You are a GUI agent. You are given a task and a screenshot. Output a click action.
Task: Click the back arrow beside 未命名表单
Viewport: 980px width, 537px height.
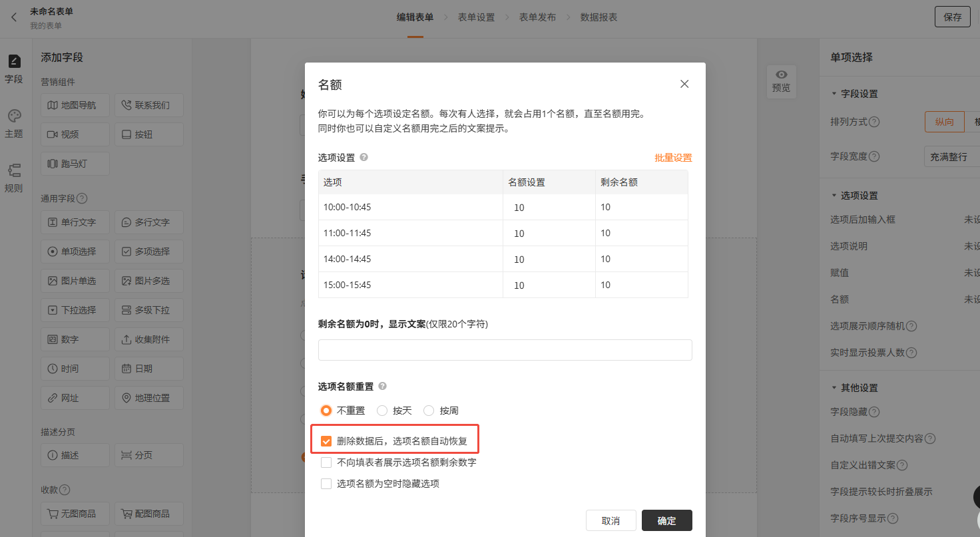14,17
